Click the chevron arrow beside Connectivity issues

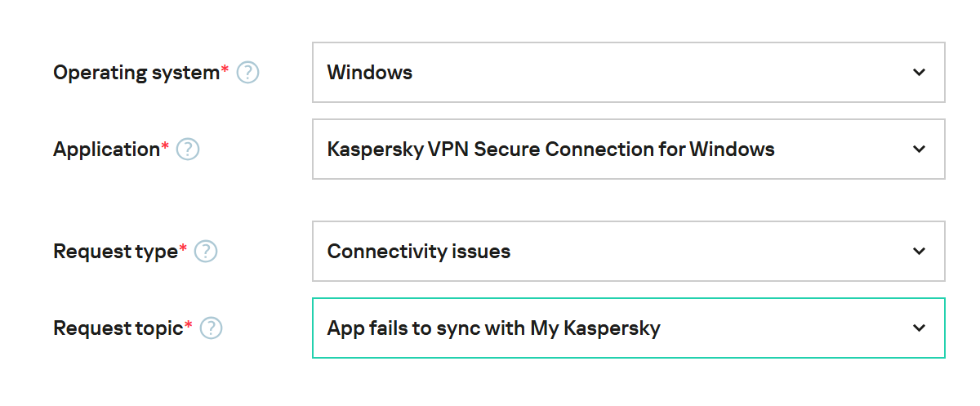[x=920, y=252]
